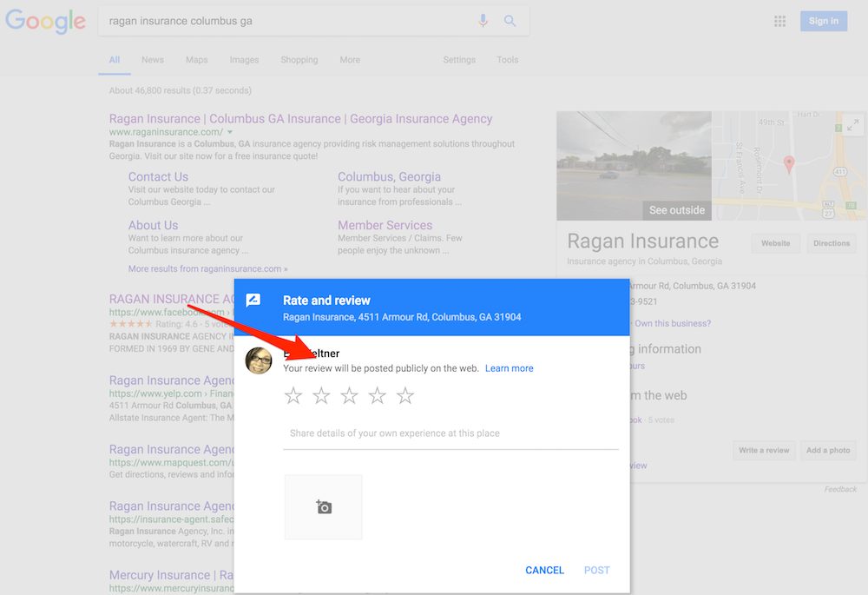Image resolution: width=868 pixels, height=595 pixels.
Task: Click the Share details review text field
Action: click(450, 433)
